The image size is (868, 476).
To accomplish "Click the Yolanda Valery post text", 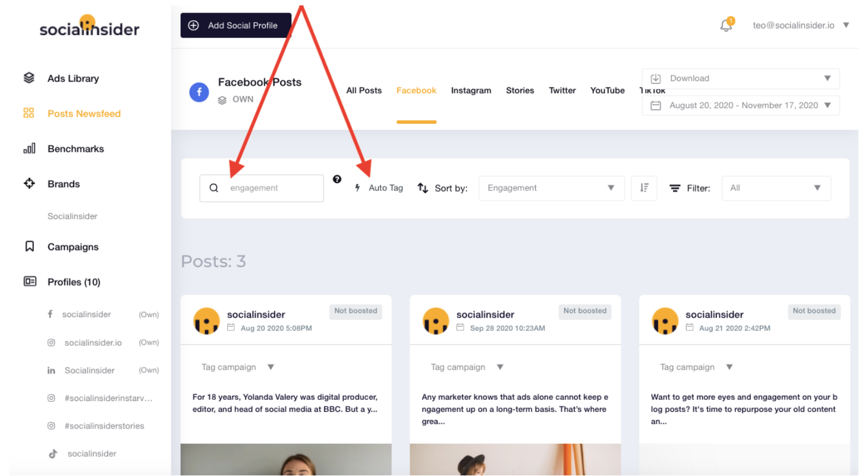I will pyautogui.click(x=285, y=403).
